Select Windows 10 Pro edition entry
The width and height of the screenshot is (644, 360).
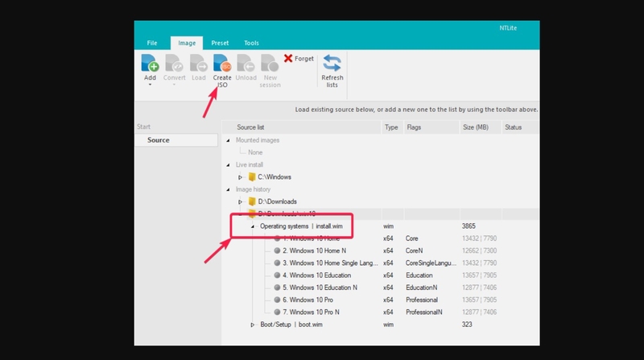308,300
